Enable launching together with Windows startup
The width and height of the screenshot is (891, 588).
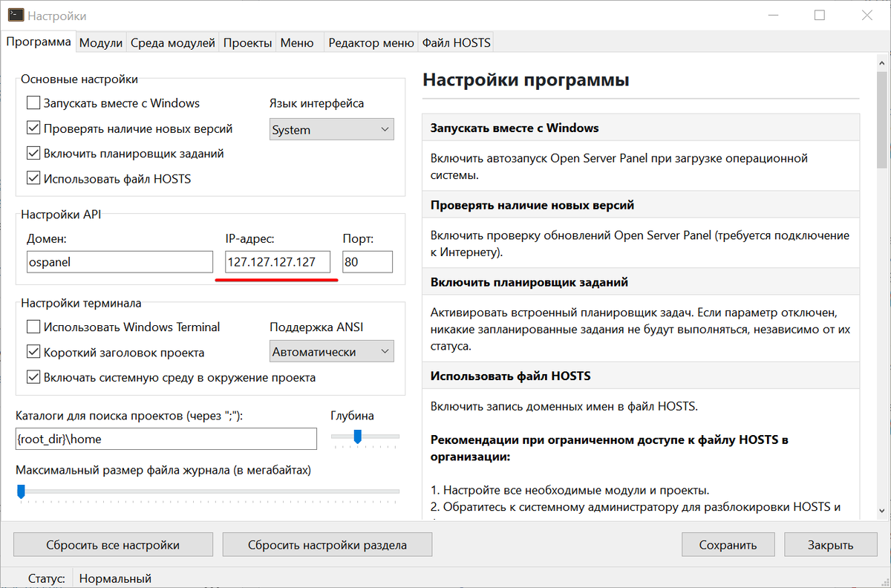coord(33,103)
